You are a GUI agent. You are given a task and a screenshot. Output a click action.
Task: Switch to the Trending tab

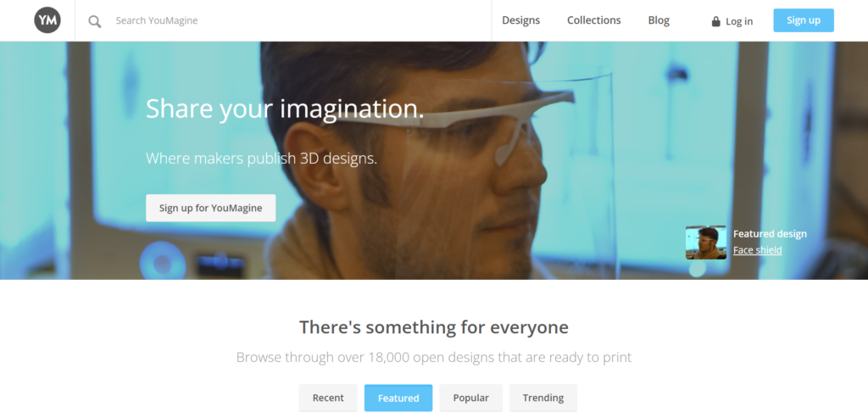click(543, 398)
